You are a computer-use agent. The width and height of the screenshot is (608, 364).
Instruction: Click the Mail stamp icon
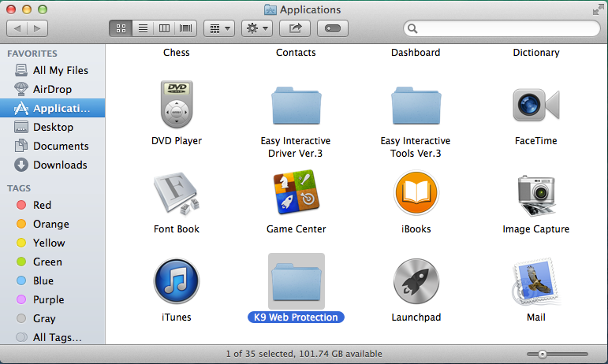[x=536, y=281]
